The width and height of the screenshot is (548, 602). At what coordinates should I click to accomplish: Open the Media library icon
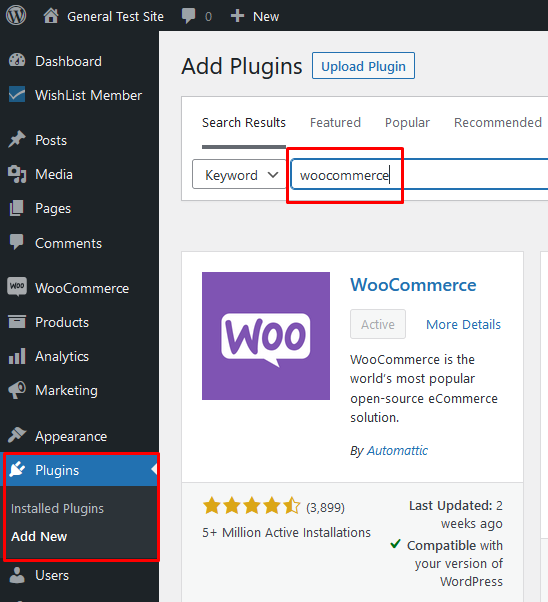[x=17, y=174]
